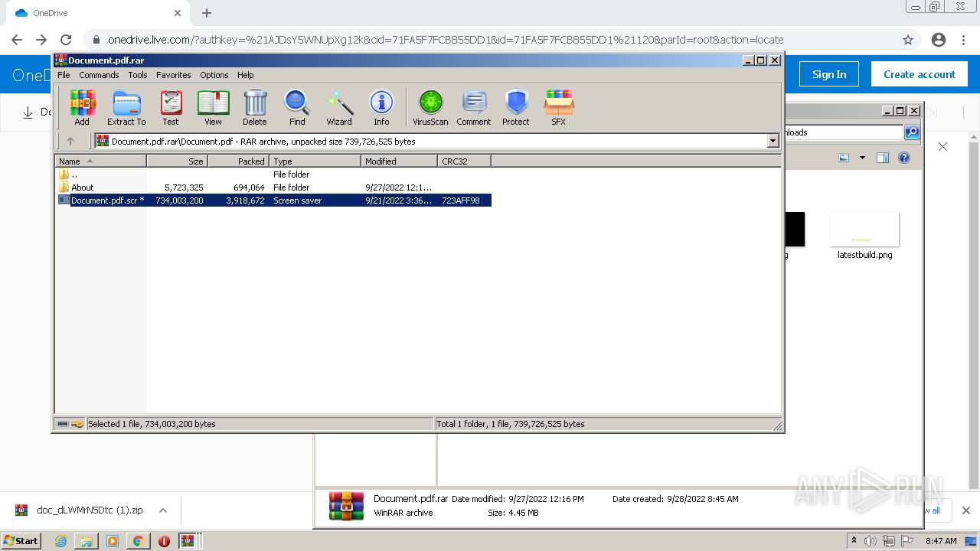Expand the Explorer view options arrow
This screenshot has width=980, height=551.
[862, 158]
